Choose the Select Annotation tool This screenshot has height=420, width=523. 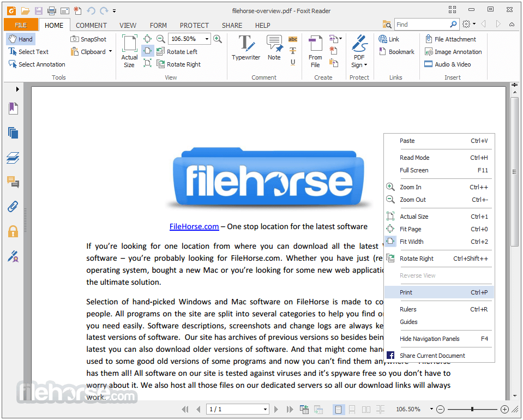pos(37,64)
